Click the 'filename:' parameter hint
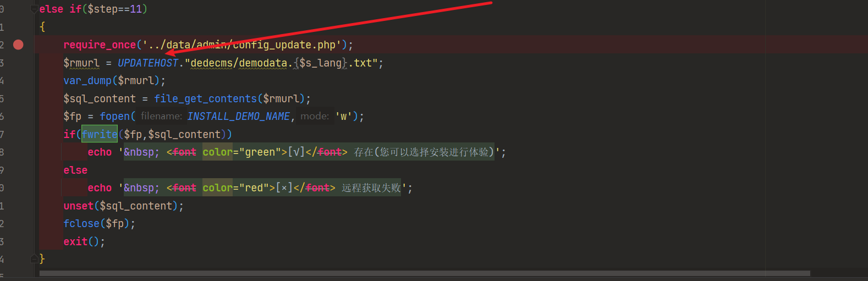 pos(161,116)
